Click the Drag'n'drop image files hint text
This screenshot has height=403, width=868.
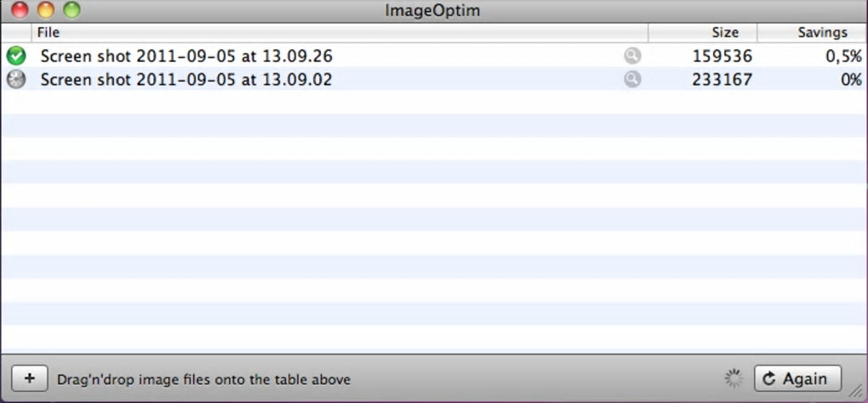pos(203,379)
